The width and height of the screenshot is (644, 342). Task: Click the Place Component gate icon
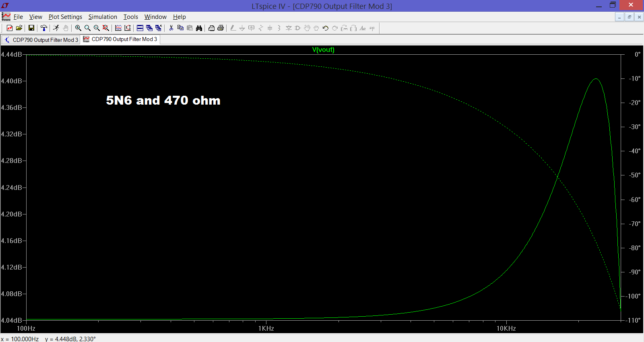tap(298, 28)
